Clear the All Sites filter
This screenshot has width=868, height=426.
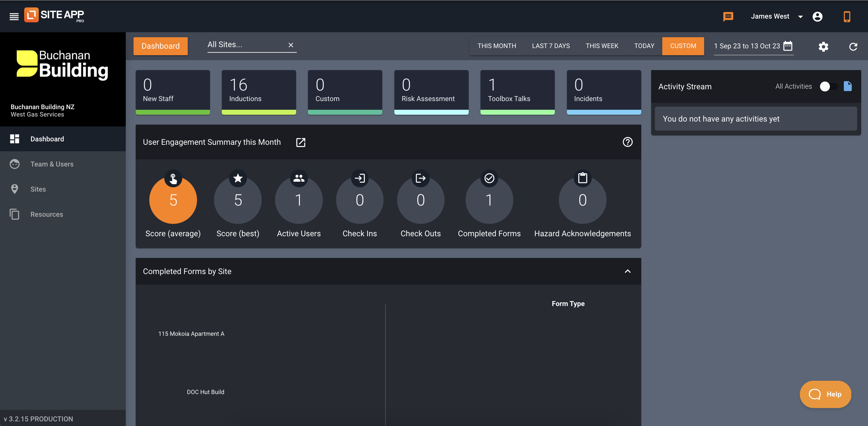click(x=291, y=45)
